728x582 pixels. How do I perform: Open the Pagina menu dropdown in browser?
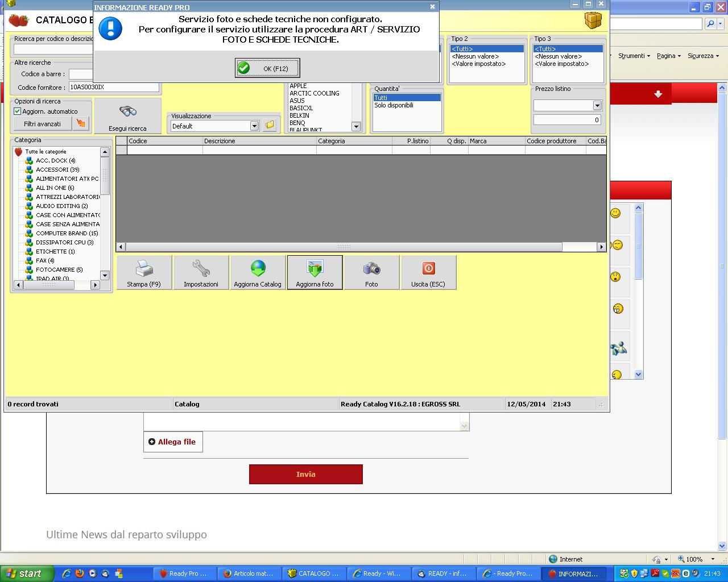tap(668, 56)
